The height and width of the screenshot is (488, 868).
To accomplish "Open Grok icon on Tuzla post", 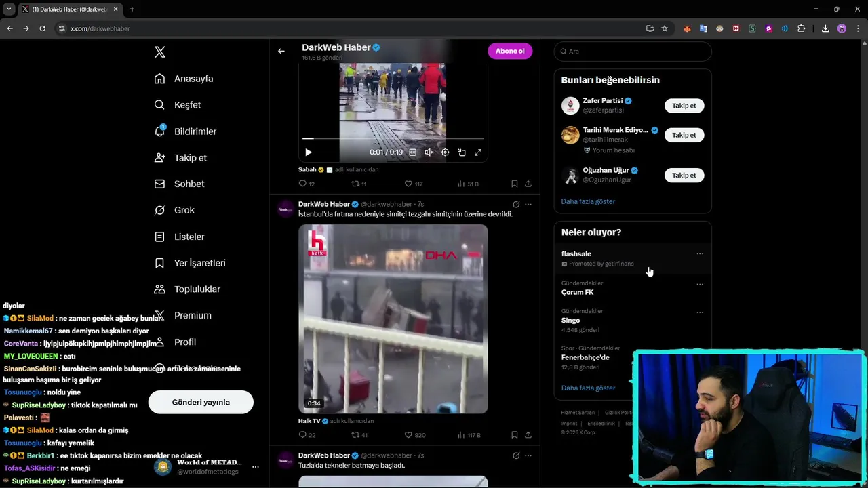I will click(516, 455).
